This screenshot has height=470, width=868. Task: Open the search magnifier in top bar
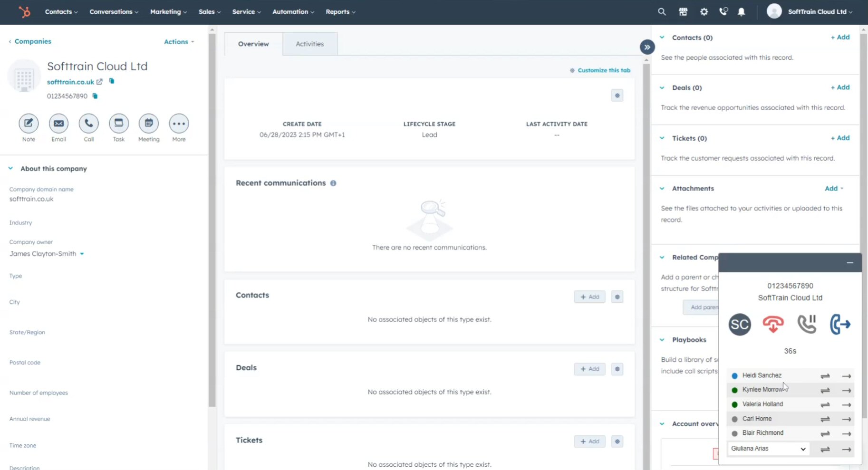coord(662,11)
